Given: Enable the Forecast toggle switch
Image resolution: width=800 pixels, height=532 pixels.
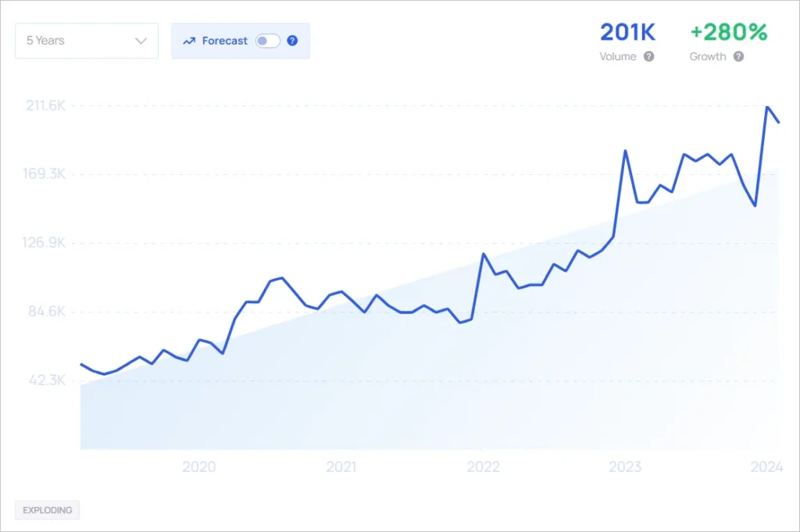Looking at the screenshot, I should pyautogui.click(x=267, y=41).
